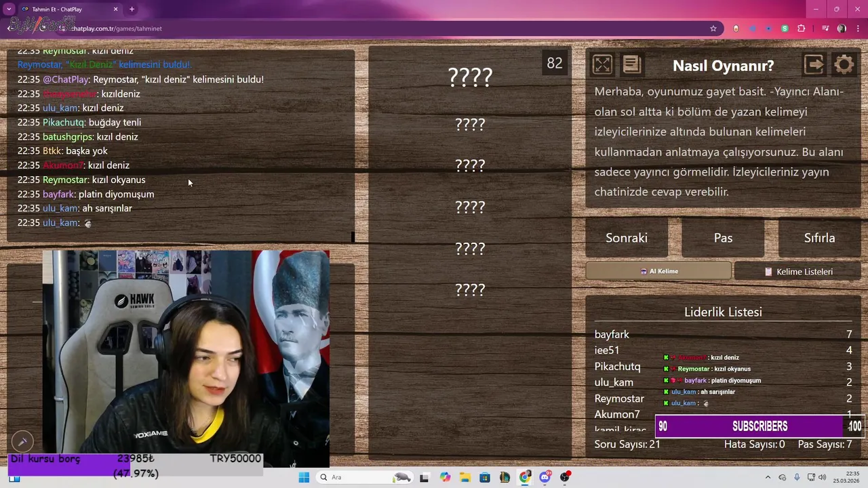The height and width of the screenshot is (488, 868).
Task: Select bayfark in the leaderboard
Action: tap(612, 334)
